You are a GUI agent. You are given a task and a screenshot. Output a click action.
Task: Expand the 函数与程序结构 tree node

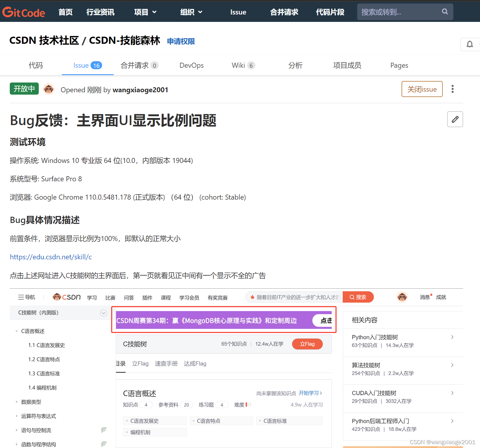pos(17,444)
